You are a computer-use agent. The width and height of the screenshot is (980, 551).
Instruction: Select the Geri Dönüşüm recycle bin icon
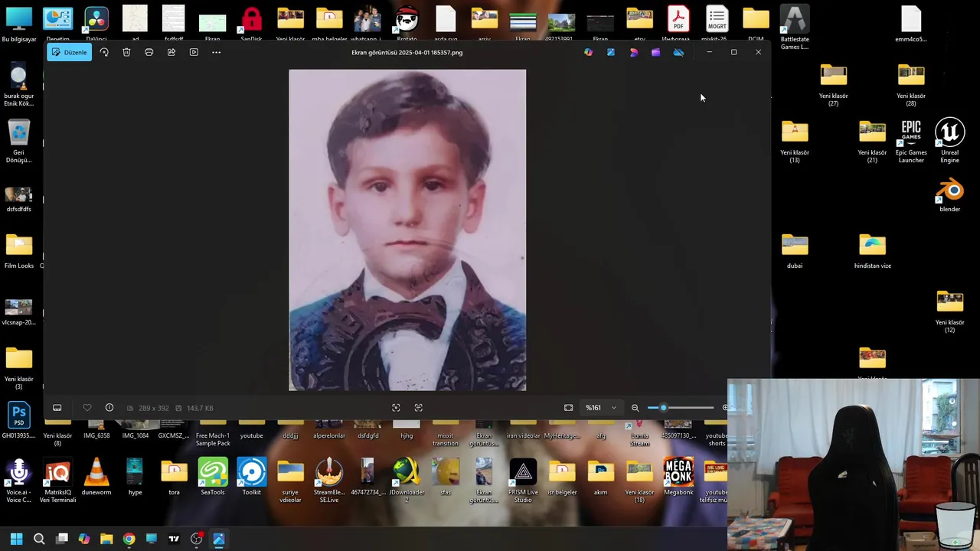point(18,140)
